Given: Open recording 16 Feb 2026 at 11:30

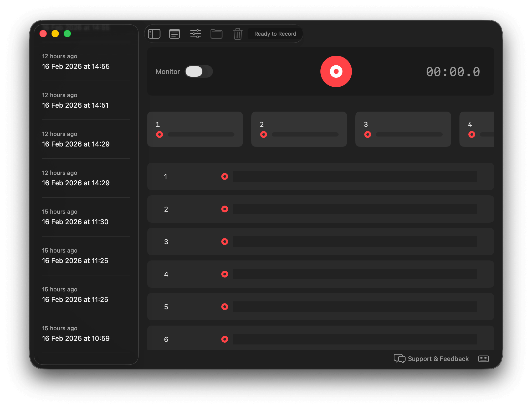Looking at the screenshot, I should (x=75, y=222).
